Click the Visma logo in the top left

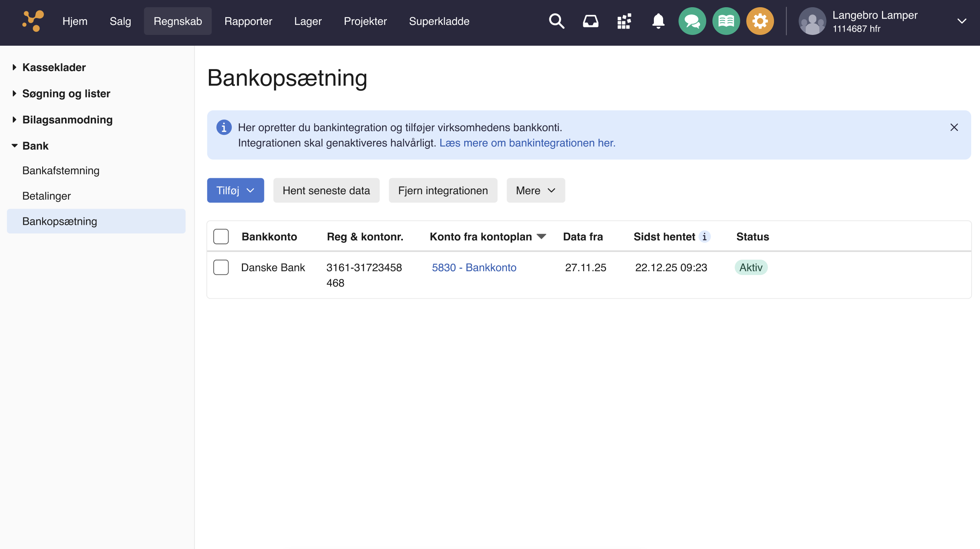point(32,21)
